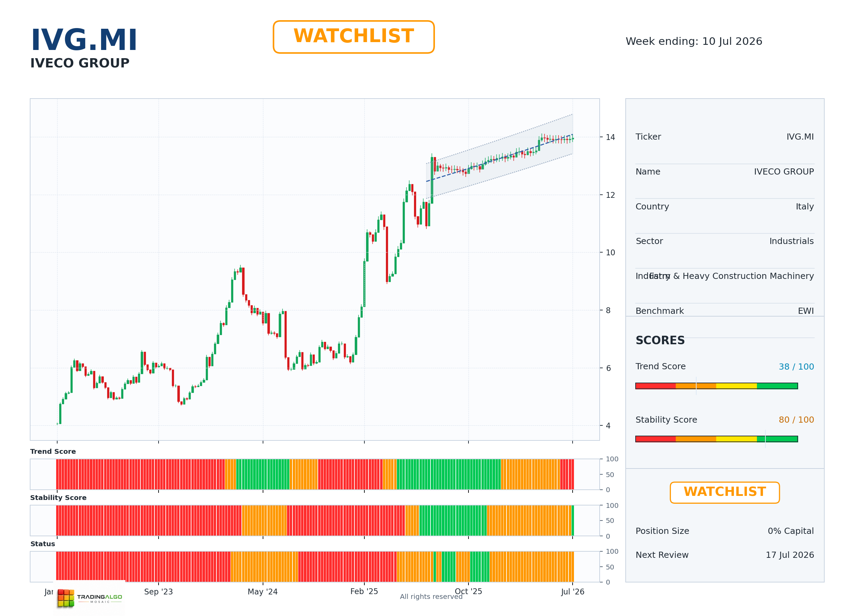Click the price axis label 10
The image size is (863, 616).
610,253
